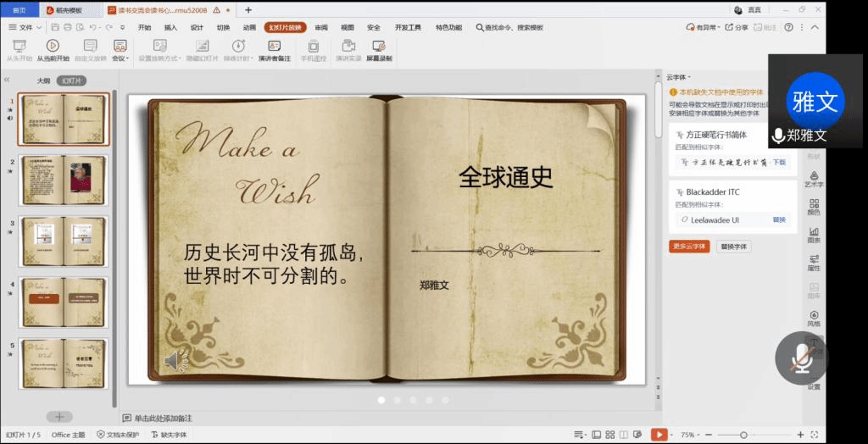Open the Color (颜色) sidebar panel
Viewport: 868px width, 444px height.
pyautogui.click(x=814, y=208)
